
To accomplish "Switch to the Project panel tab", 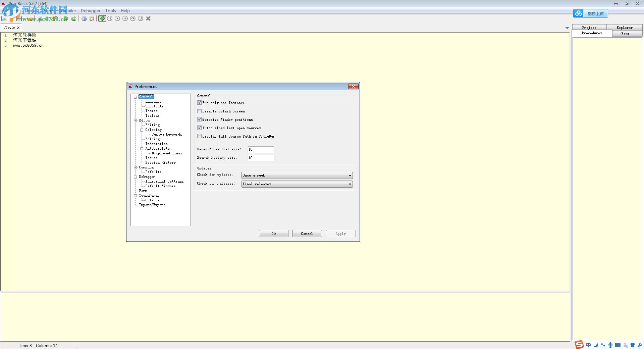I will [589, 28].
